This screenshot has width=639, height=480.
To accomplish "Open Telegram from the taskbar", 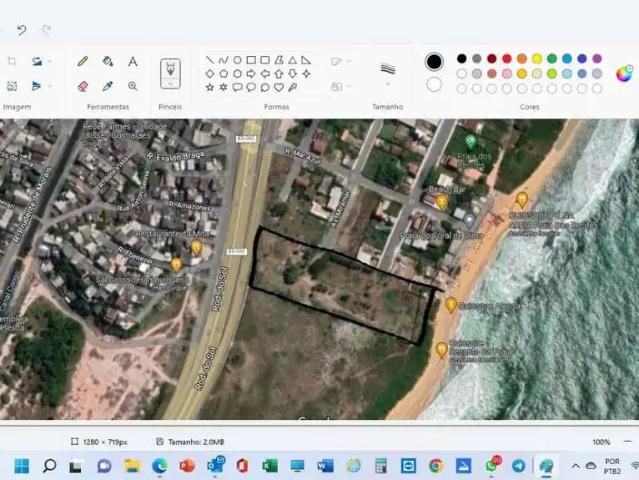I will [518, 466].
